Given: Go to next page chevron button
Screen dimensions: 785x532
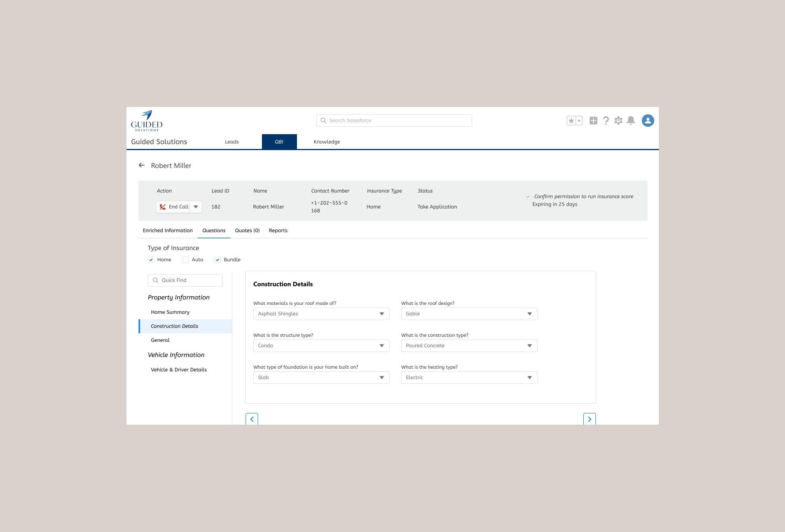Looking at the screenshot, I should pyautogui.click(x=589, y=419).
